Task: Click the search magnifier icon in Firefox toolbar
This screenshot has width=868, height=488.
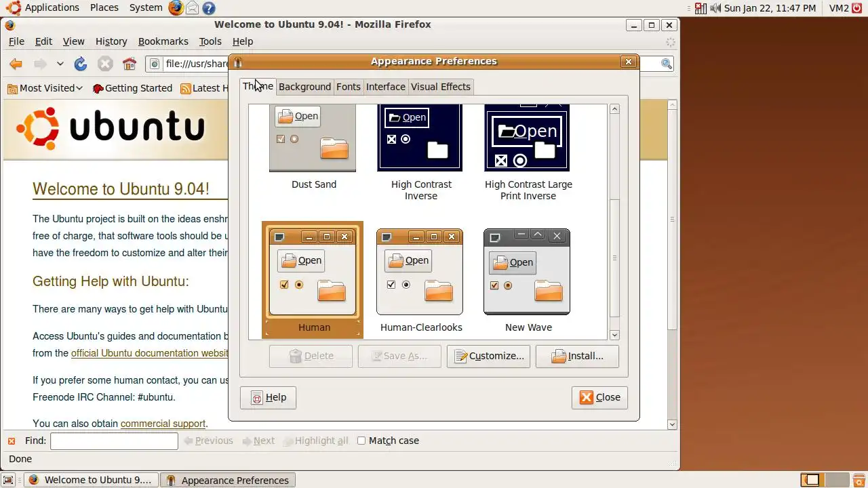Action: [667, 64]
